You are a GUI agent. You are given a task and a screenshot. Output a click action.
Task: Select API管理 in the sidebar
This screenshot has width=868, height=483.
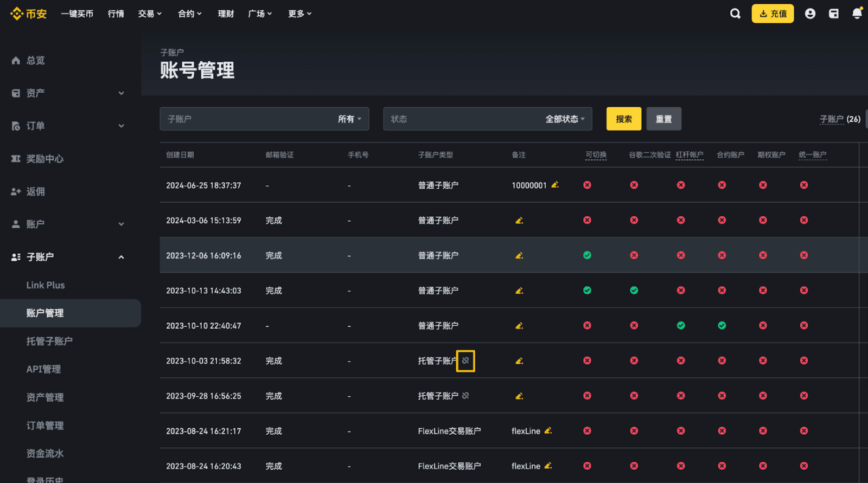point(43,369)
